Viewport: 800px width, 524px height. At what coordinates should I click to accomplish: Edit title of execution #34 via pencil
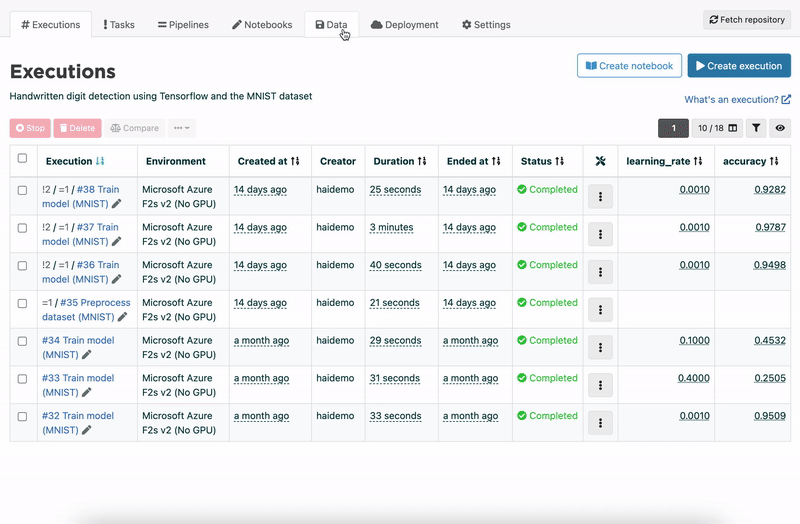pos(87,355)
